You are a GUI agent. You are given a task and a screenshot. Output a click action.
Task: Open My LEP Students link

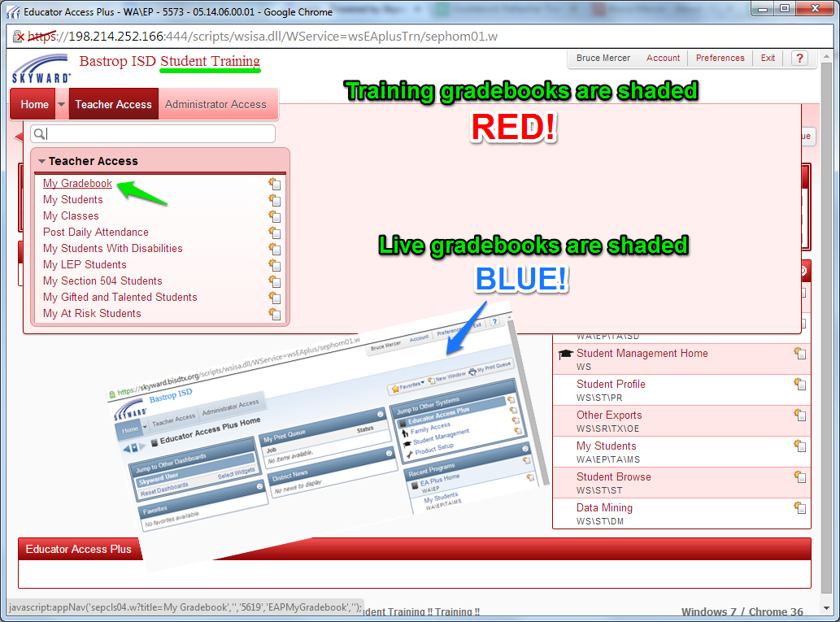point(85,265)
